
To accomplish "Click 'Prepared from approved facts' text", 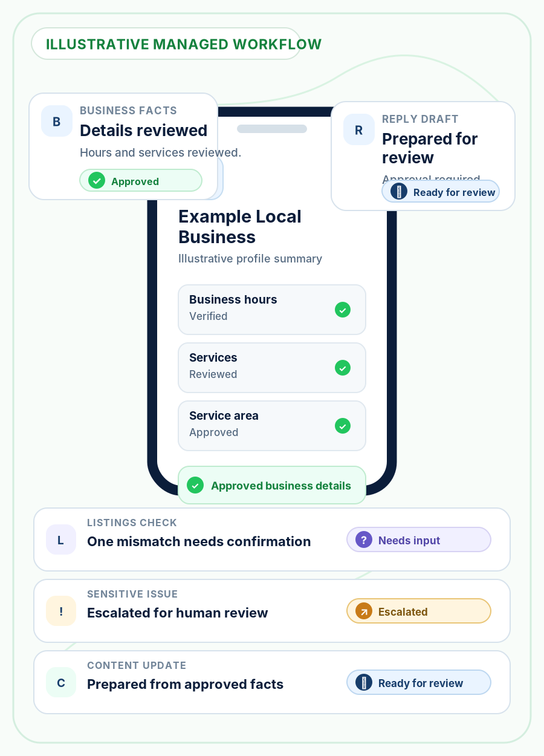I will pyautogui.click(x=186, y=684).
